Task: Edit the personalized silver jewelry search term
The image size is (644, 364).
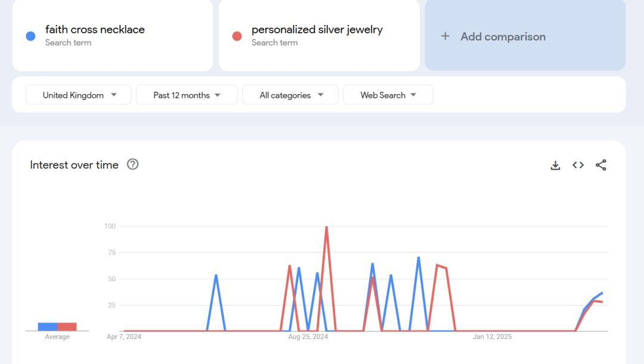Action: click(x=317, y=30)
